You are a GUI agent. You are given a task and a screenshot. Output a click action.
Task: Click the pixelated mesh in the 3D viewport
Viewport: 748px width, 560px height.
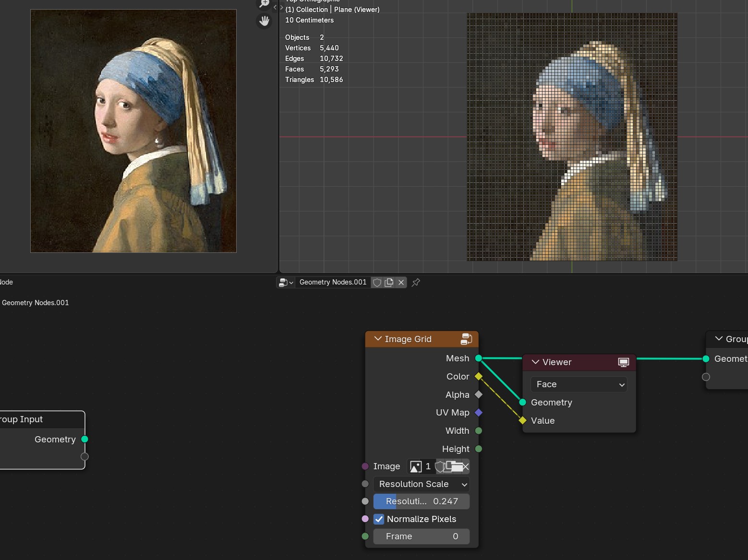572,137
